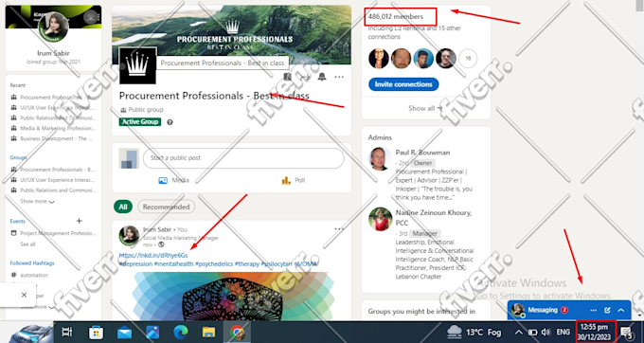Click the #therapy hashtag
Viewport: 644px width, 343px height.
click(247, 263)
